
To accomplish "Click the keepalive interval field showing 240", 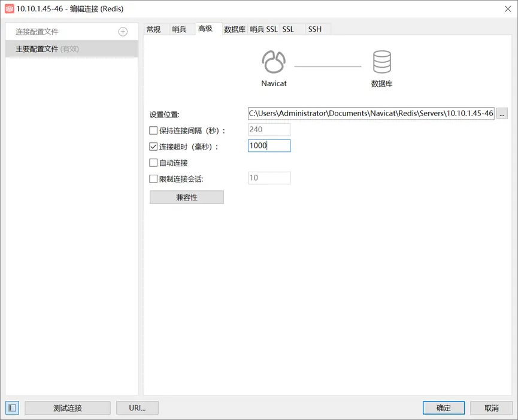I will (x=269, y=130).
